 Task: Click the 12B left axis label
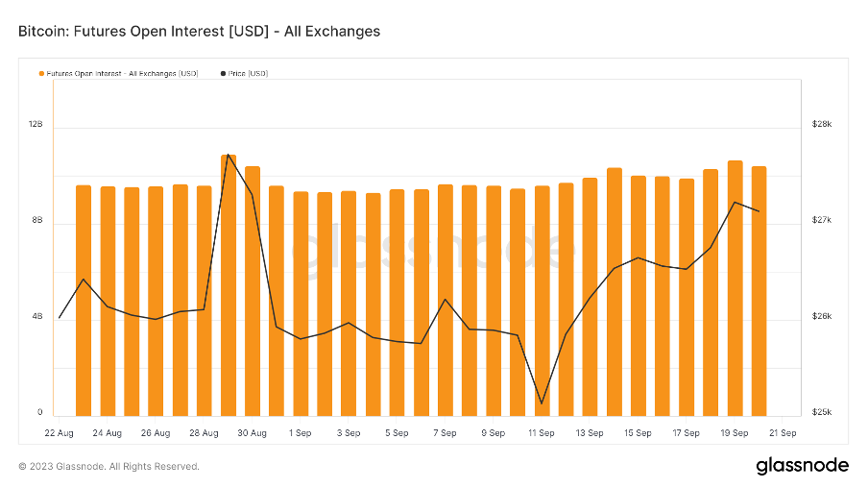click(36, 125)
